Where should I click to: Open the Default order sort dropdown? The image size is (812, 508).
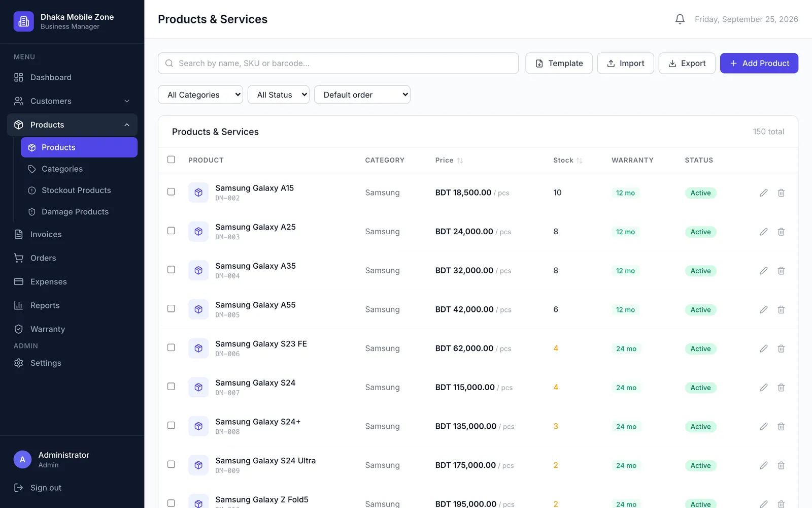click(x=362, y=94)
